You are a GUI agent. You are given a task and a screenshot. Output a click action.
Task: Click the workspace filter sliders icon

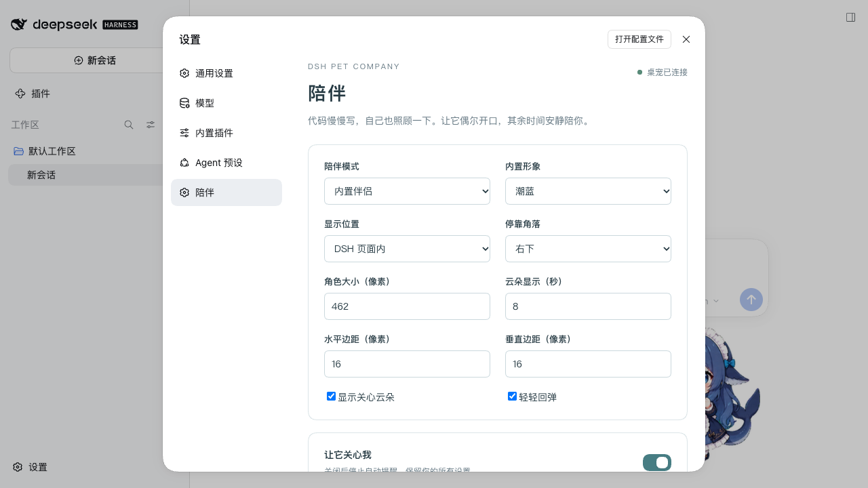point(151,125)
